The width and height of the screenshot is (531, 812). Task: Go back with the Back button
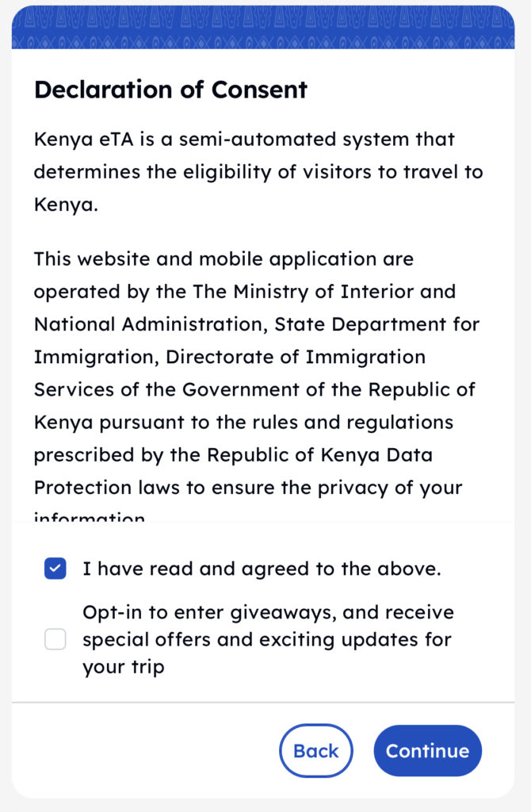(315, 750)
